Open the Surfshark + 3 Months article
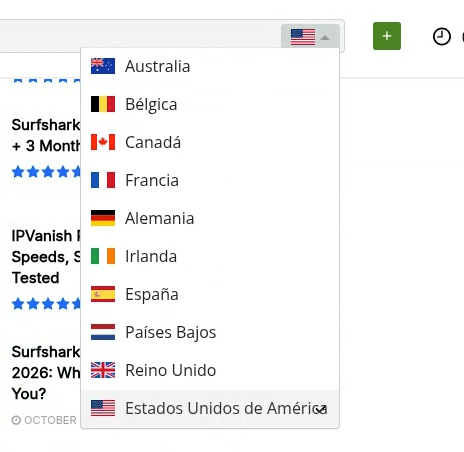 click(x=46, y=135)
